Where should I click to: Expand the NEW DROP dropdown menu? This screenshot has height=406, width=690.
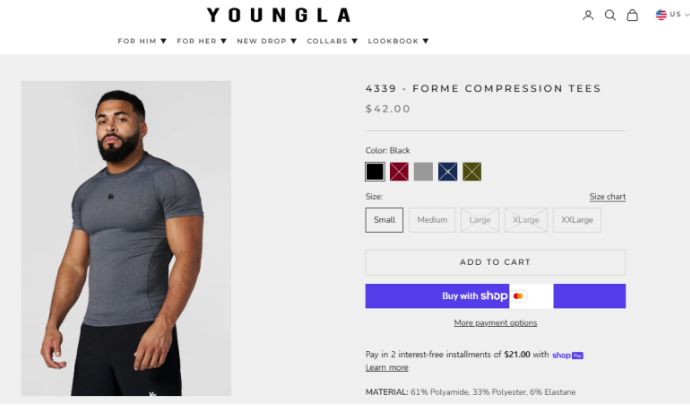pyautogui.click(x=266, y=41)
